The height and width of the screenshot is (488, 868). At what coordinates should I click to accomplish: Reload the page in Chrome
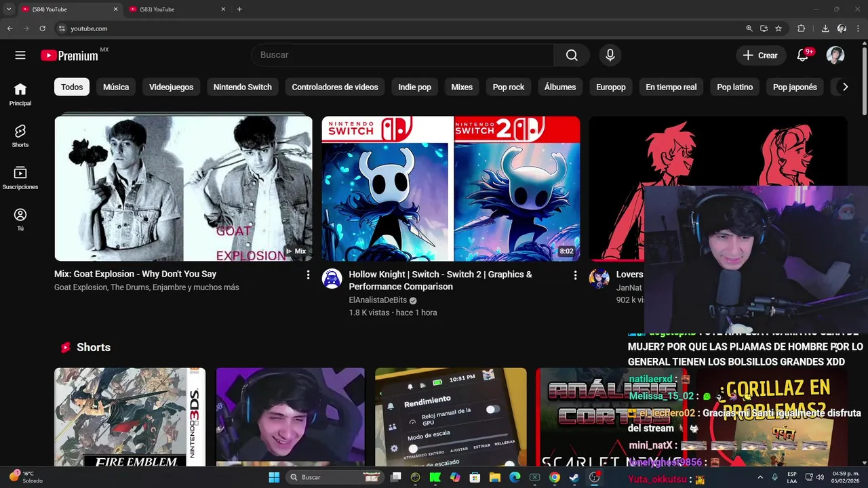click(42, 28)
